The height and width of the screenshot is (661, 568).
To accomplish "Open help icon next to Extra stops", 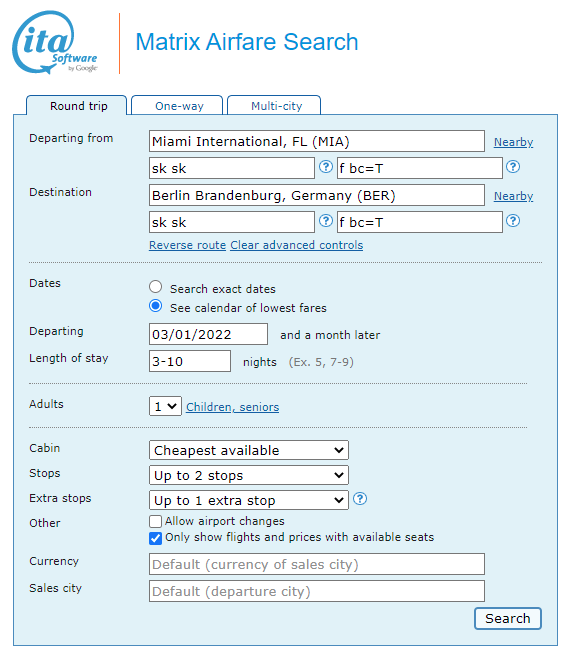I will pos(360,499).
